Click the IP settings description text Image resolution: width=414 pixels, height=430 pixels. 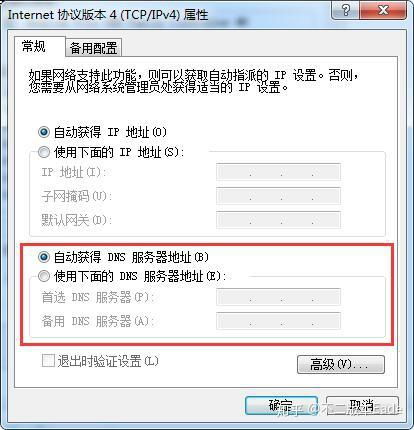pos(193,82)
